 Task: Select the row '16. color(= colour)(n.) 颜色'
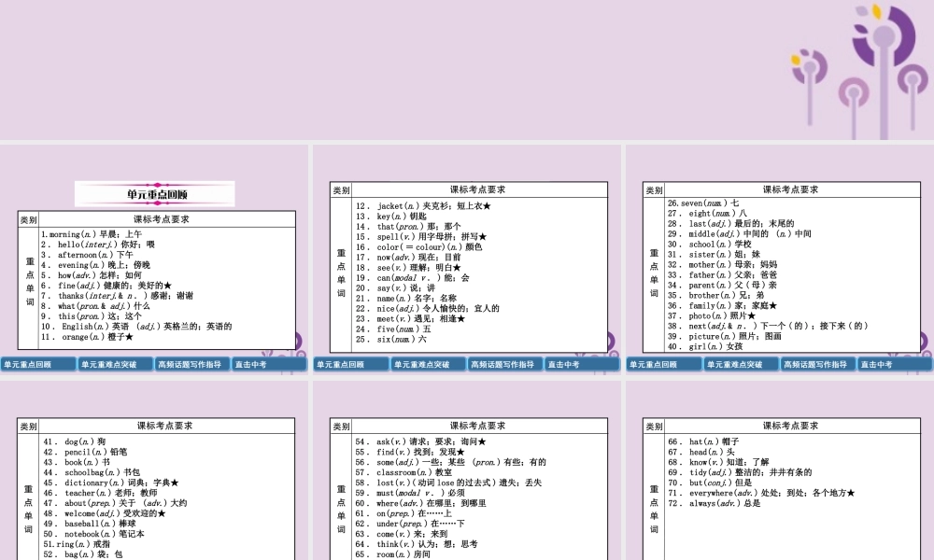click(418, 247)
